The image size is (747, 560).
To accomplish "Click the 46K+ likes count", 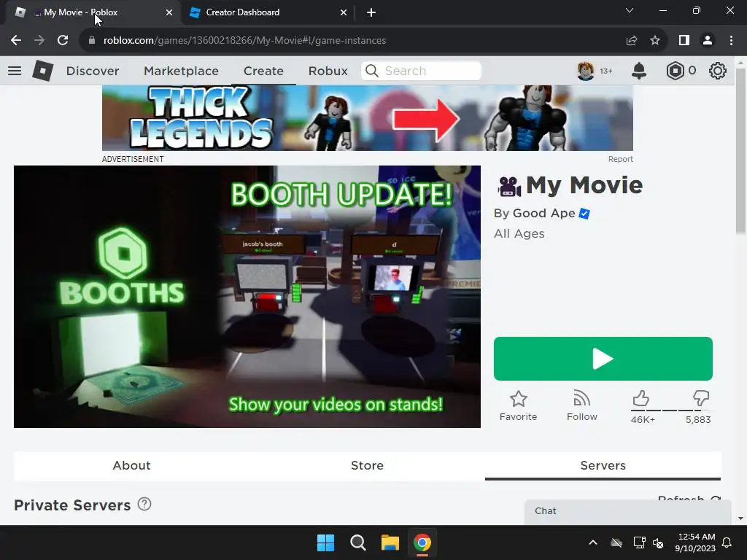I will click(x=643, y=419).
